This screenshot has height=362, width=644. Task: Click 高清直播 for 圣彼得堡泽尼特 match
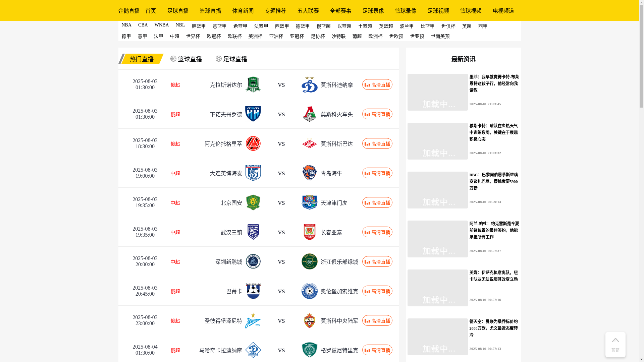tap(377, 320)
